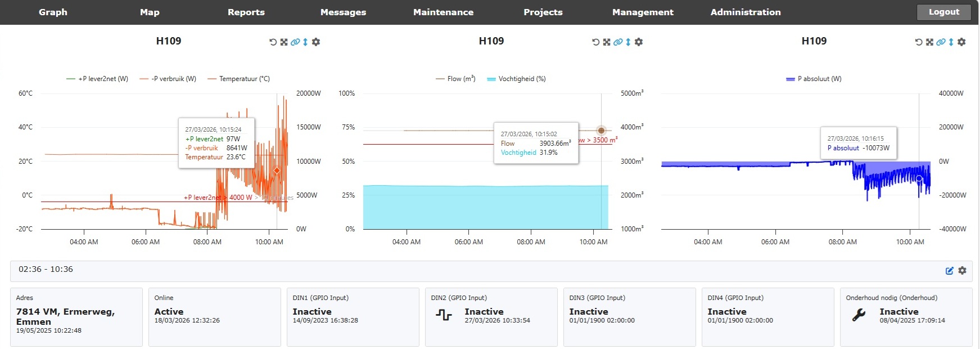The height and width of the screenshot is (349, 980).
Task: Open the Reports menu
Action: click(x=246, y=12)
